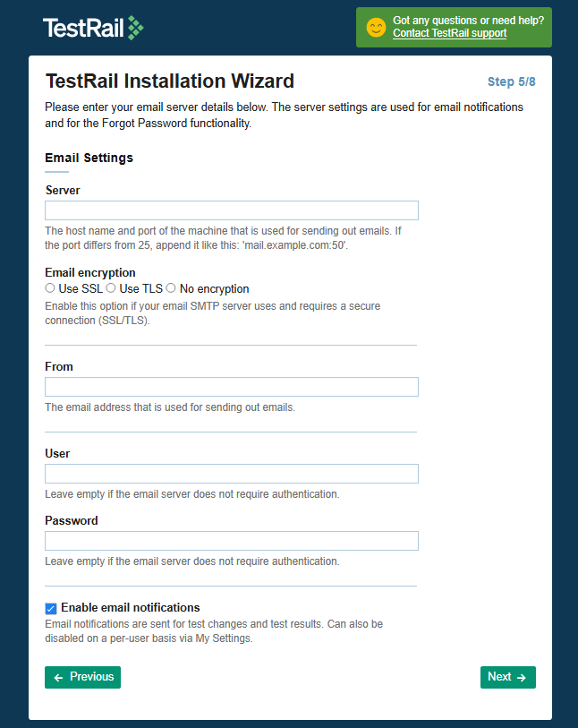Screen dimensions: 578x728
Task: Choose the No encryption option
Action: tap(171, 288)
